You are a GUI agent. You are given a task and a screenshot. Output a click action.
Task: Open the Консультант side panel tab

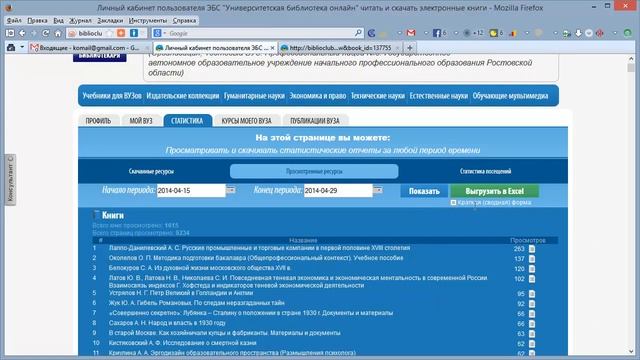10,180
